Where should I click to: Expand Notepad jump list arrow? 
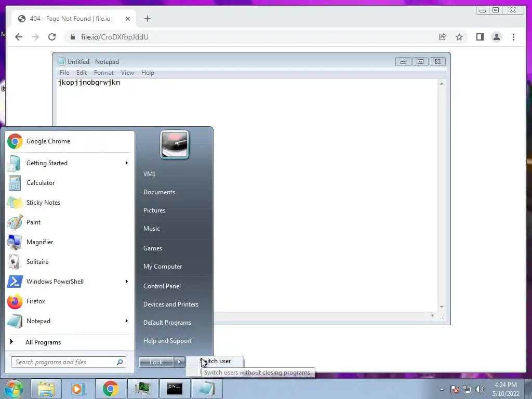point(127,321)
